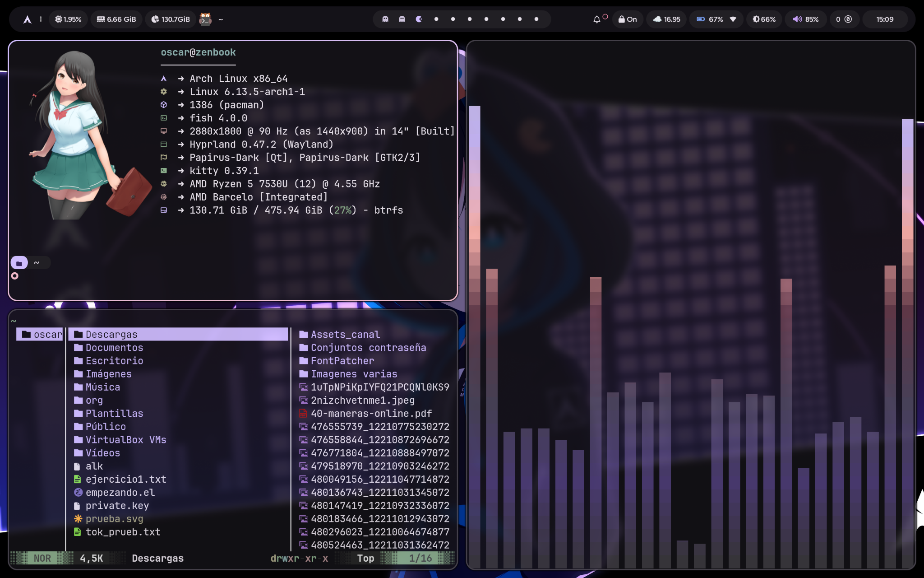Click the Emacs icon of empezando.el
This screenshot has width=924, height=578.
[x=78, y=492]
